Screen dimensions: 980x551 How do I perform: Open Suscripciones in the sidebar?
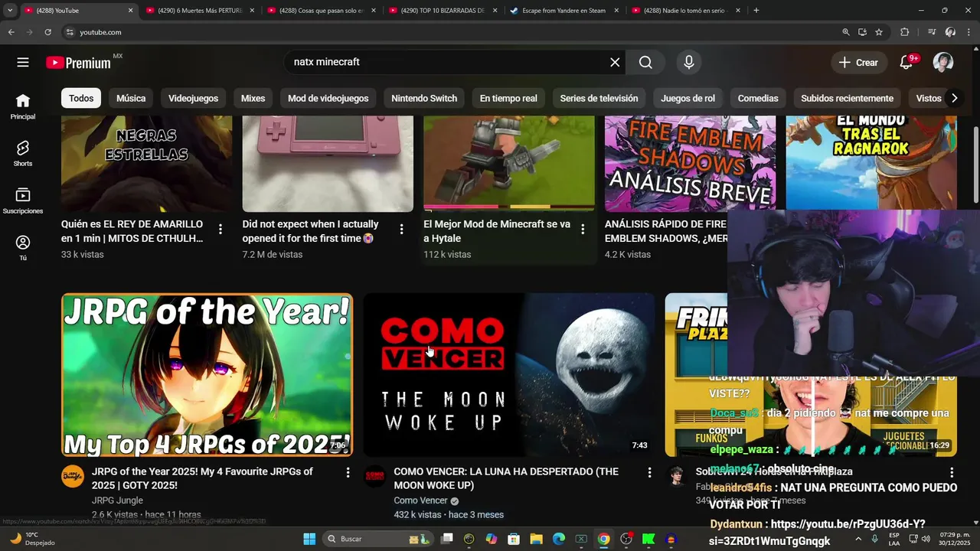point(23,201)
